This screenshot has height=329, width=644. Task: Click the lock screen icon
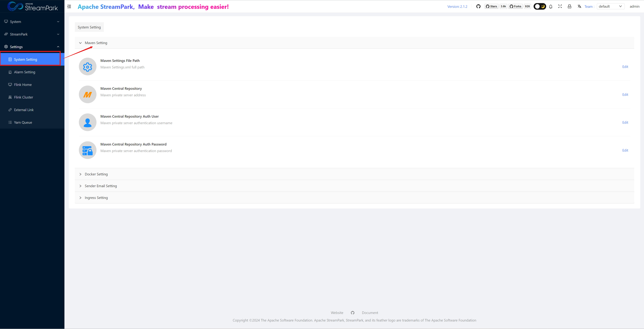click(x=569, y=7)
